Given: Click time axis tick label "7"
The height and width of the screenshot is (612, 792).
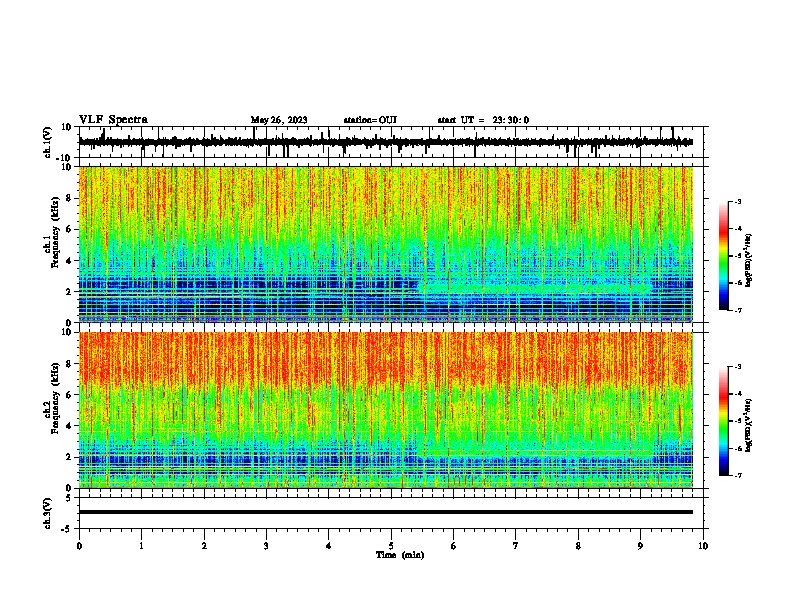Looking at the screenshot, I should tap(516, 546).
